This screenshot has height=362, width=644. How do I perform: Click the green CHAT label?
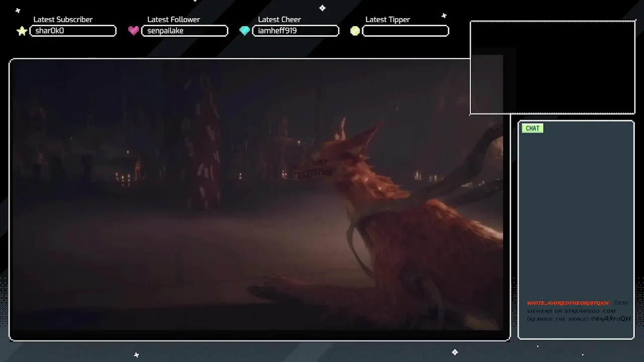(532, 128)
